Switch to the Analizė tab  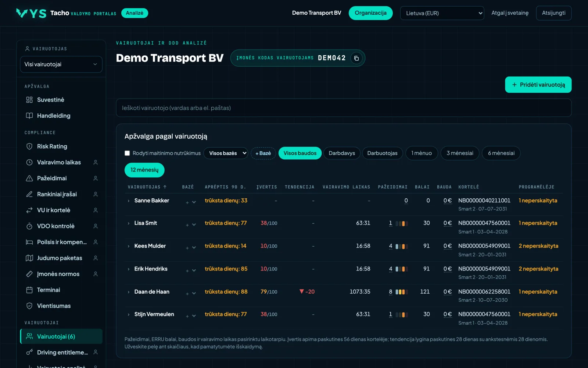click(135, 13)
